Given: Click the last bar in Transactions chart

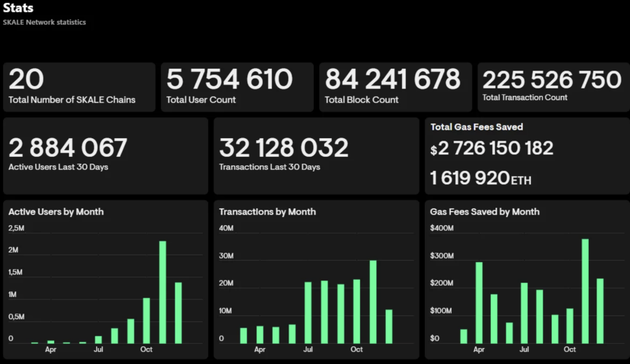Looking at the screenshot, I should pyautogui.click(x=389, y=326).
